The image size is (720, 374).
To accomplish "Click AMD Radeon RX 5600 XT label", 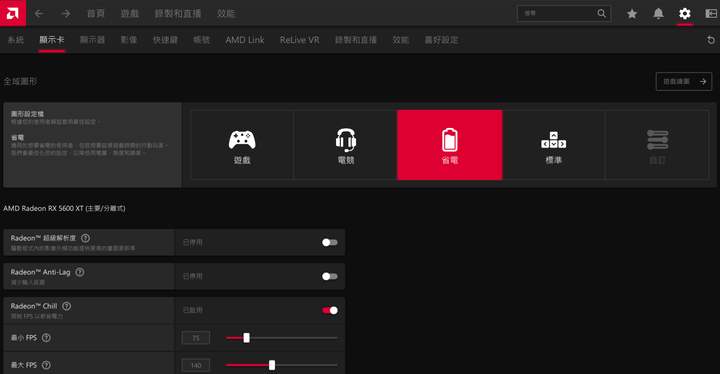I will pyautogui.click(x=64, y=208).
